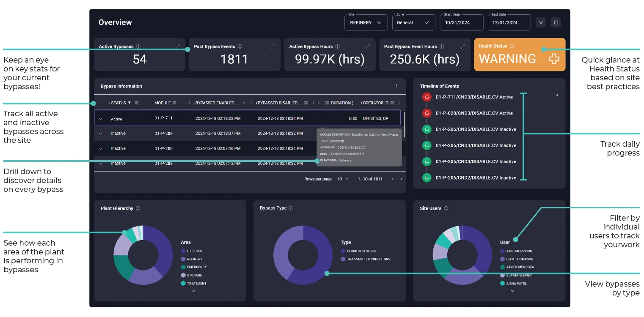Screen dimensions: 644x317
Task: Open the BYPASSED ENABLED column chevron
Action: coord(243,103)
